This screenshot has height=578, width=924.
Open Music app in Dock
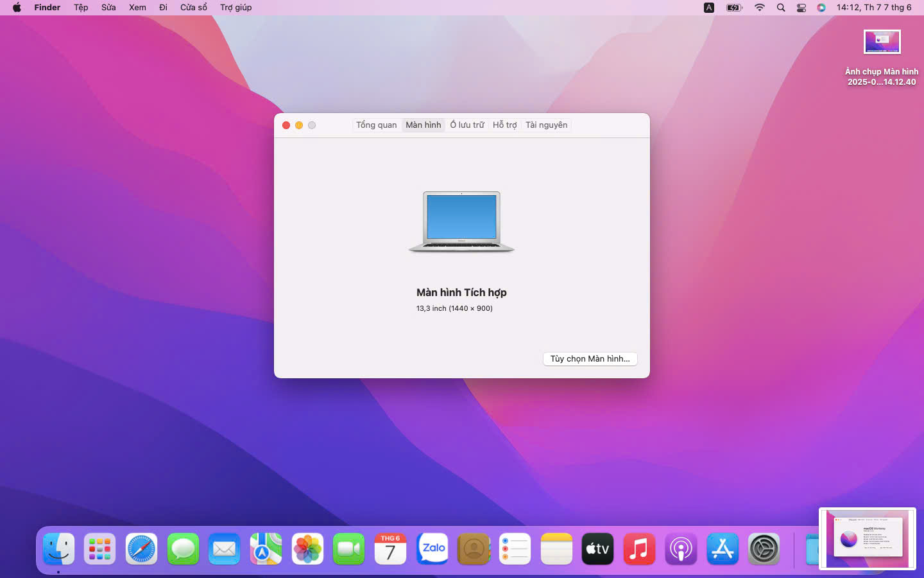point(639,549)
